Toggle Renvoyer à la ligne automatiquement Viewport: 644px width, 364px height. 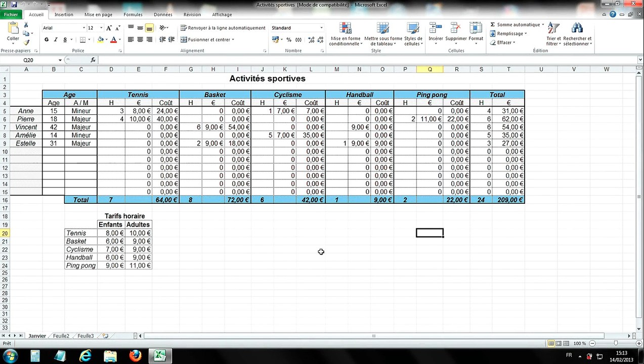tap(223, 28)
